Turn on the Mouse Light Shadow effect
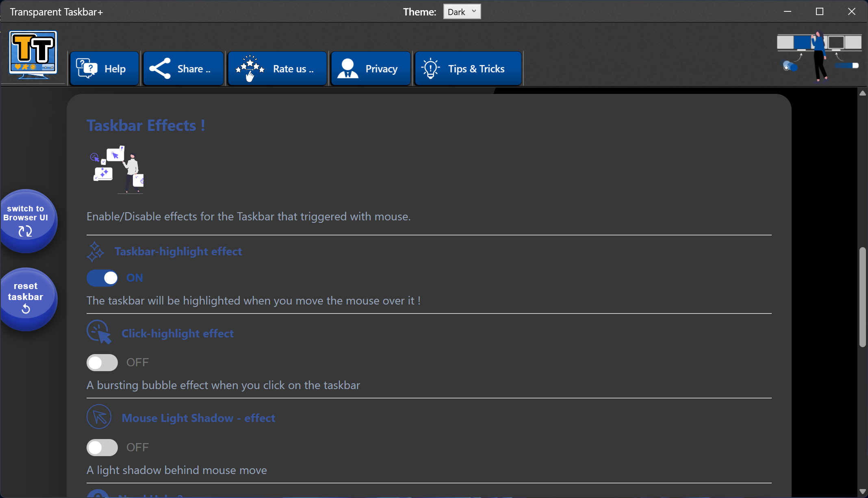The image size is (868, 498). (102, 447)
